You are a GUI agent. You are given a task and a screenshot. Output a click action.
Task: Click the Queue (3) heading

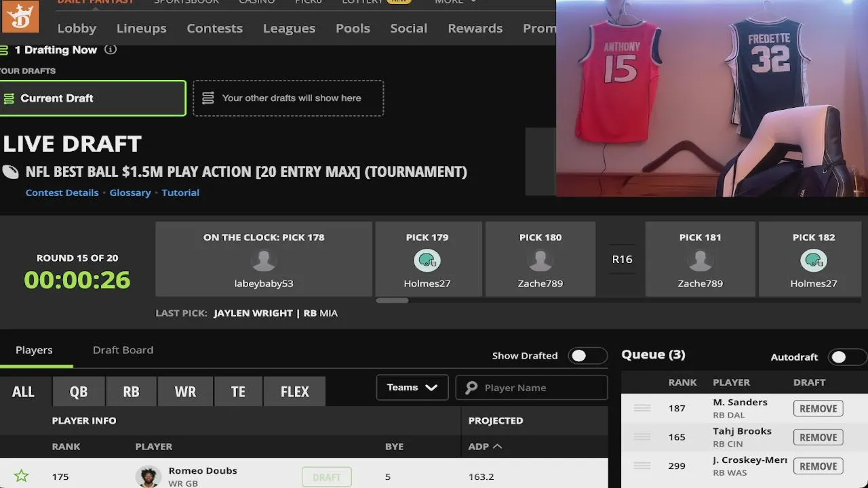[653, 354]
